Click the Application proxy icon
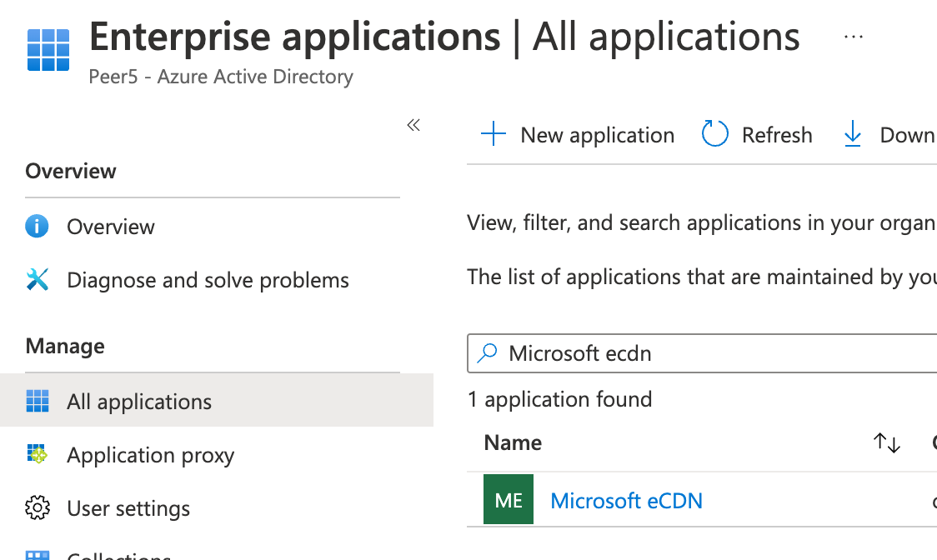The width and height of the screenshot is (937, 560). tap(37, 454)
